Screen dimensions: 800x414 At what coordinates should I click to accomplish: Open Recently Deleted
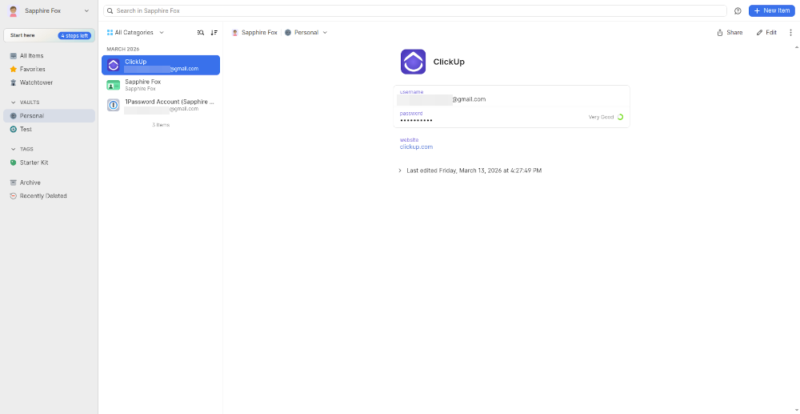pos(49,196)
